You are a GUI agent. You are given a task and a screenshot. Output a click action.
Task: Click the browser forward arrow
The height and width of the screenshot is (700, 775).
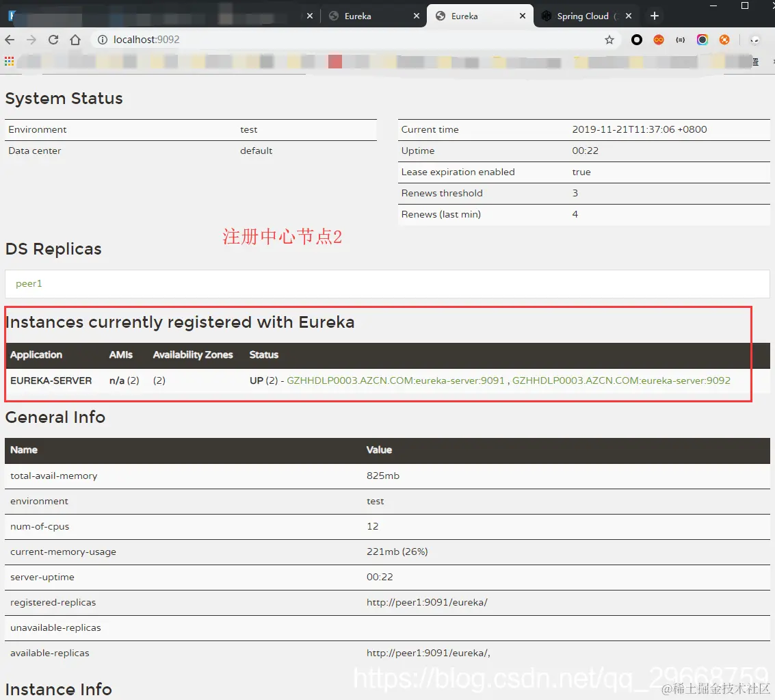point(31,40)
